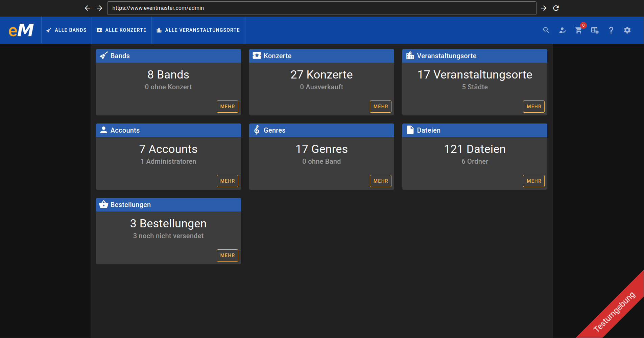This screenshot has width=644, height=338.
Task: Click the person icon on the Accounts card
Action: coord(103,130)
